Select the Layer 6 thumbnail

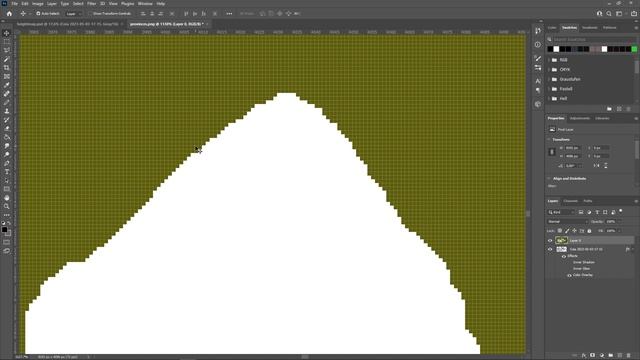point(562,240)
